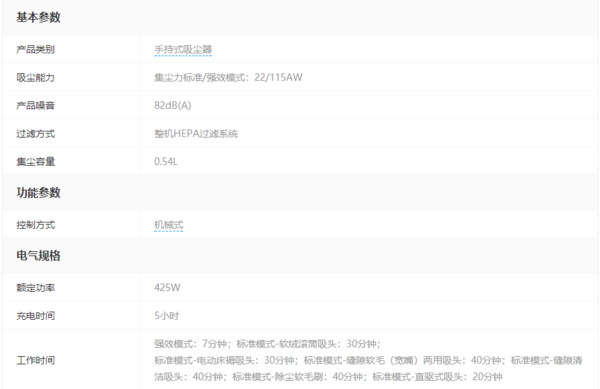Click the 额定功率 row label
This screenshot has width=600, height=389.
pyautogui.click(x=36, y=288)
